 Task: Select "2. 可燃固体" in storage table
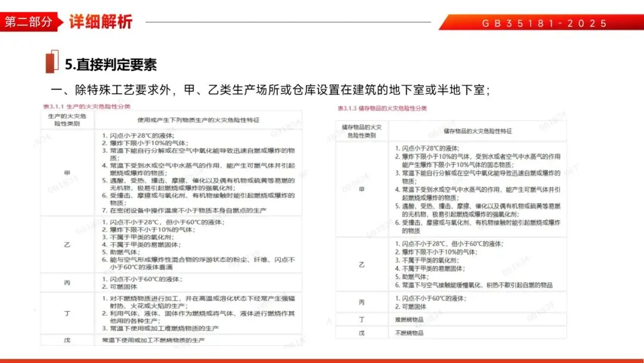411,307
